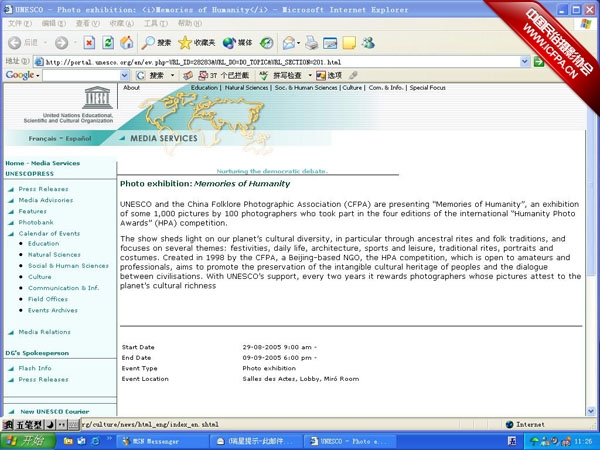Click the Mail envelope toolbar icon
Image resolution: width=600 pixels, height=450 pixels.
(289, 43)
